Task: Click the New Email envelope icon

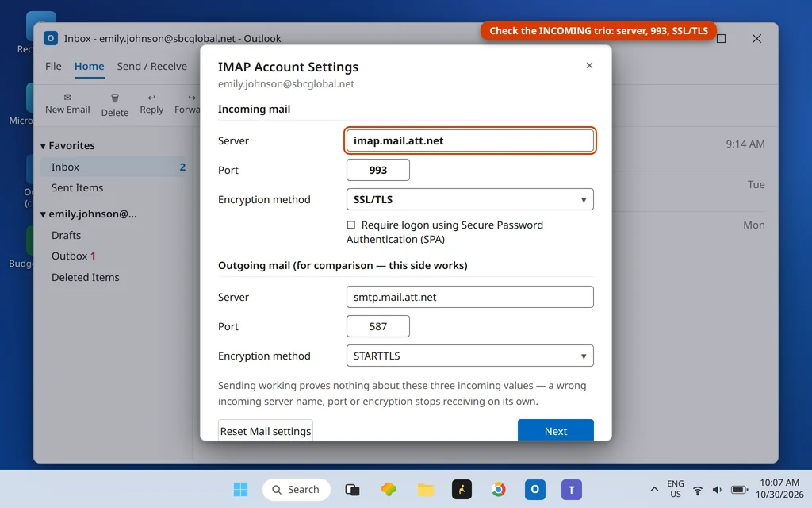Action: [x=67, y=98]
